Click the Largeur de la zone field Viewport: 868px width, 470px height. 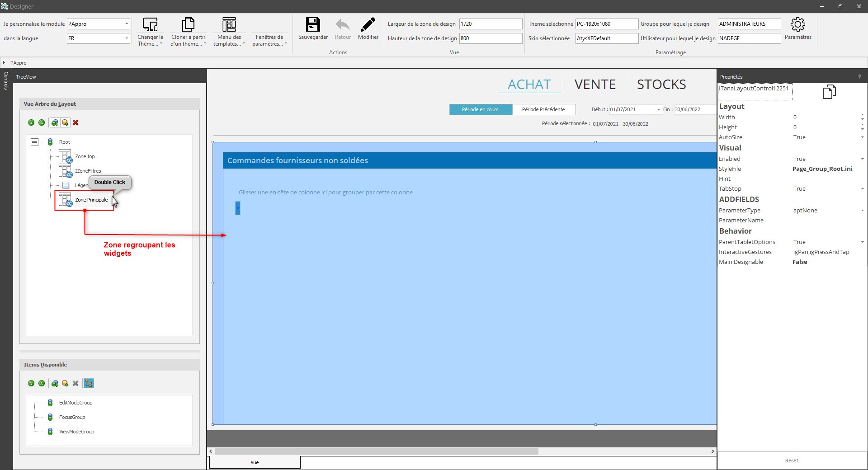[x=490, y=24]
